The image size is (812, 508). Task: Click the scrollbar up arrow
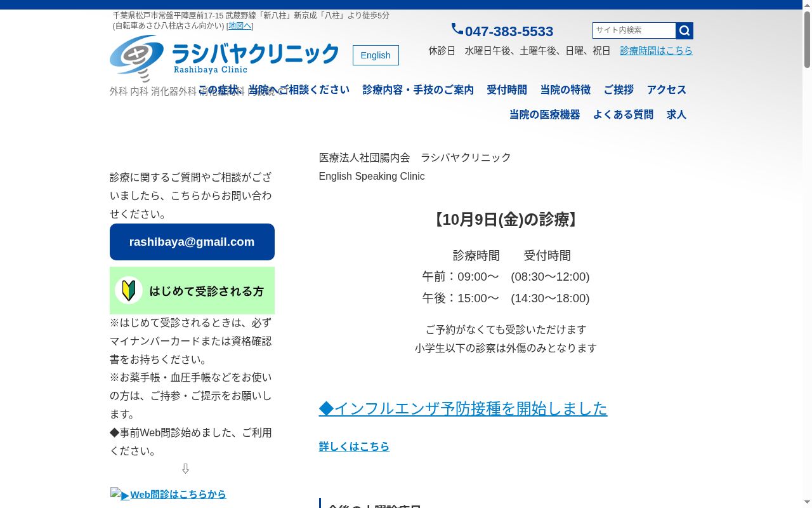coord(807,5)
